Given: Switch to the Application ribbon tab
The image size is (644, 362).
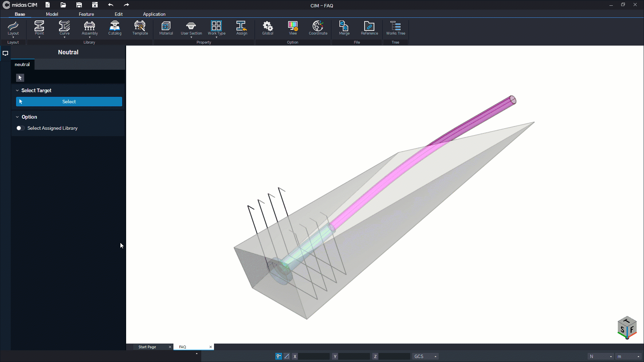Looking at the screenshot, I should pos(154,14).
